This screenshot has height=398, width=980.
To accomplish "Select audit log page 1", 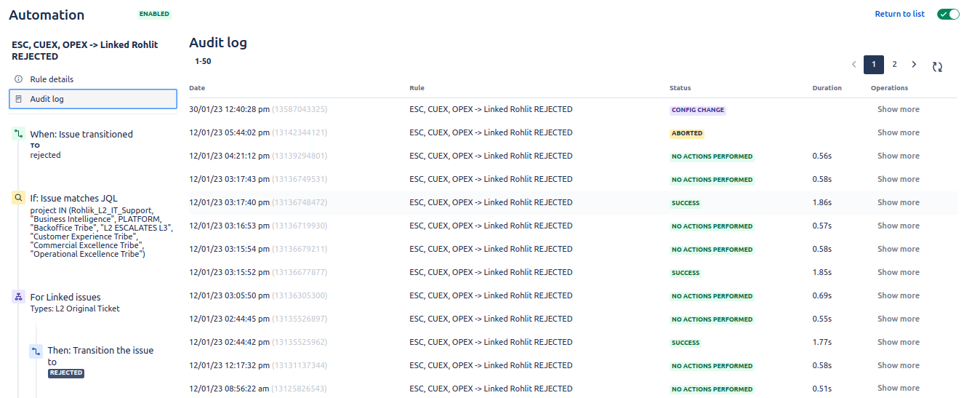I will click(874, 65).
